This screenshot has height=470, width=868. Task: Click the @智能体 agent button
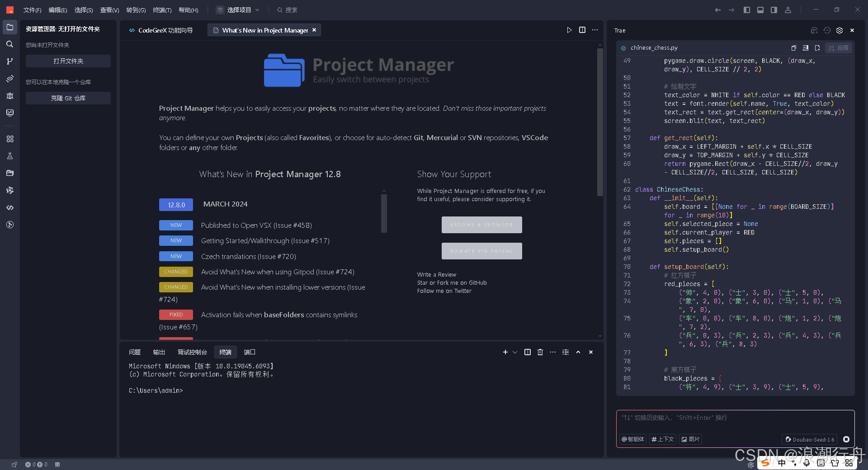point(633,439)
